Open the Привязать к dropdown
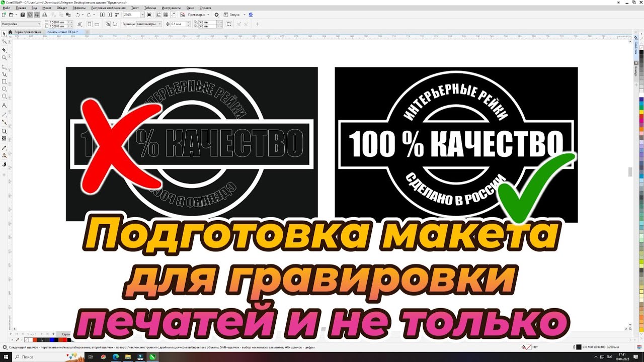644x362 pixels. 199,15
